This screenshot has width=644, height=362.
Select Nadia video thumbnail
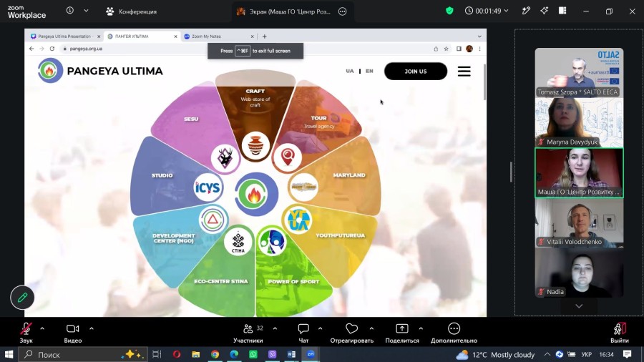tap(579, 273)
